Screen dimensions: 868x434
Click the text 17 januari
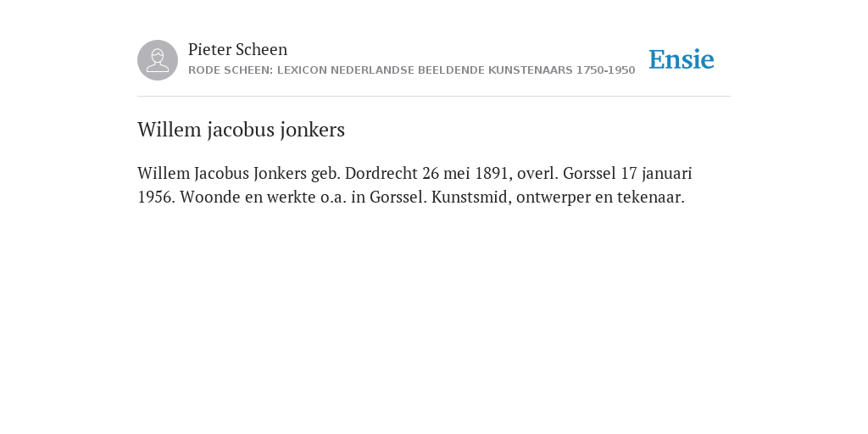(656, 174)
